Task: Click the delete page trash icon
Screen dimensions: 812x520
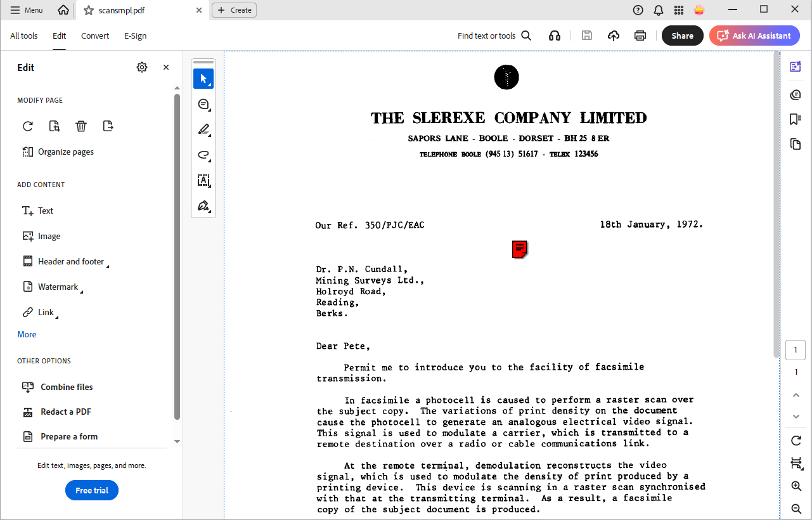Action: pos(81,126)
